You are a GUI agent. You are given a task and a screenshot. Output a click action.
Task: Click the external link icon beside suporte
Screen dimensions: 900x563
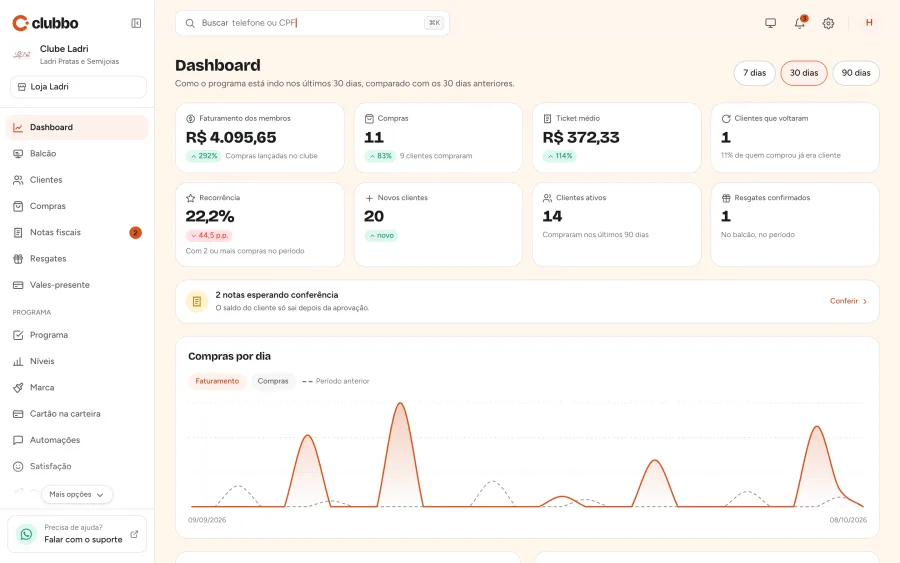point(134,534)
